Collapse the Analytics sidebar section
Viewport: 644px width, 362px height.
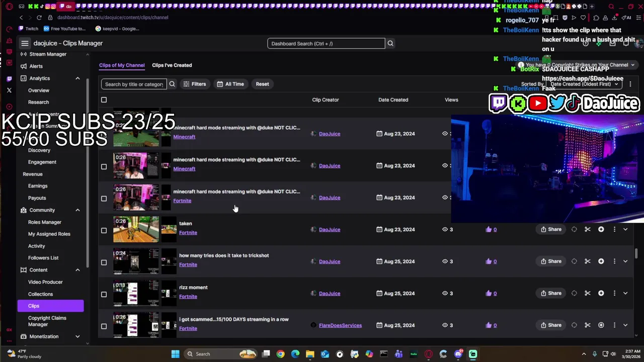click(77, 78)
